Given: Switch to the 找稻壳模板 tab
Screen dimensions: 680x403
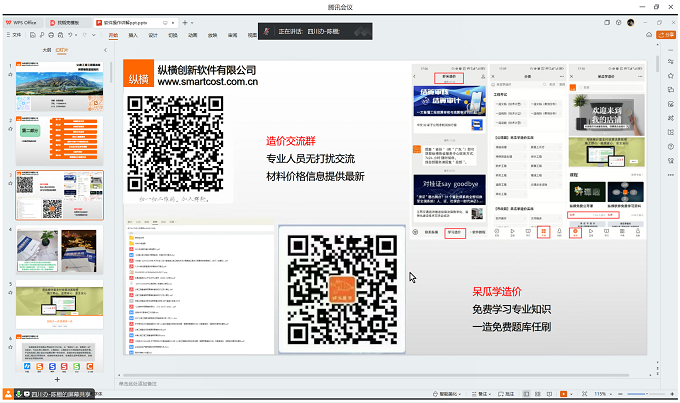Looking at the screenshot, I should tap(68, 23).
